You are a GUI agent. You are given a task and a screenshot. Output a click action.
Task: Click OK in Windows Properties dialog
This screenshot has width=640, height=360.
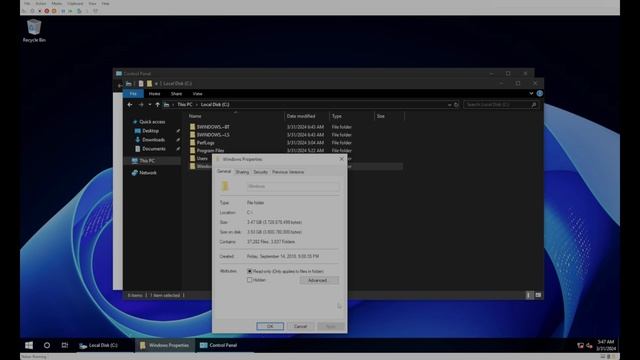pos(270,327)
